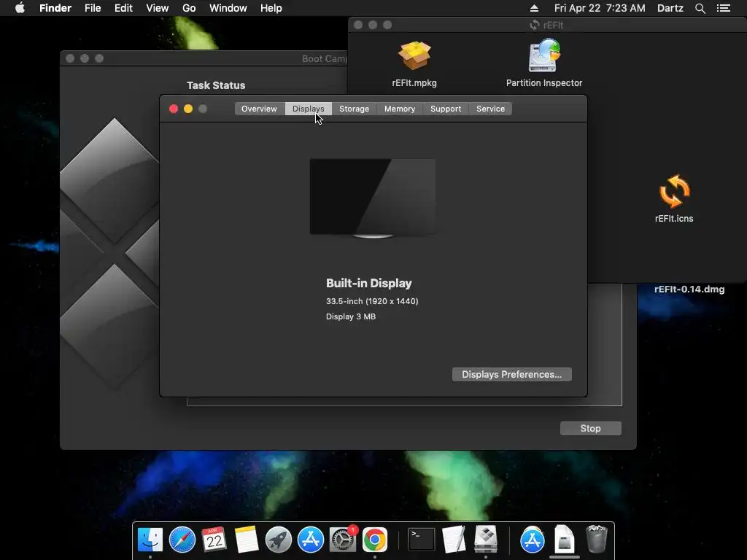
Task: Open the Help menu
Action: click(271, 8)
